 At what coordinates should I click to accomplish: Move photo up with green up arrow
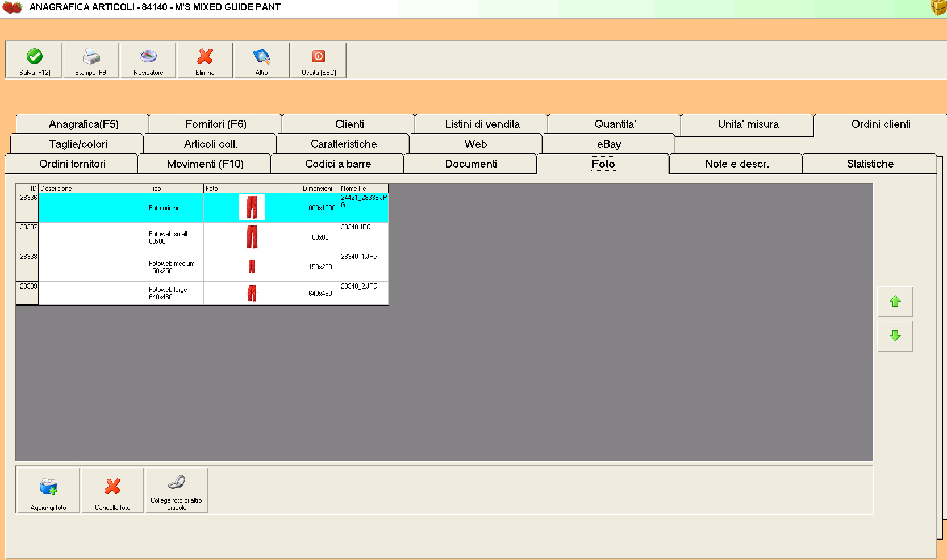point(895,302)
